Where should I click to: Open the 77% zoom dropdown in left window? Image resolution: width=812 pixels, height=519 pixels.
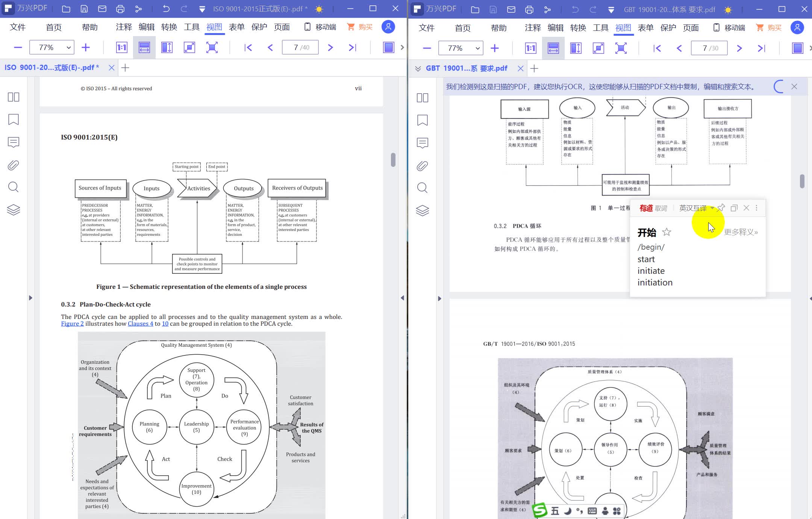[68, 47]
